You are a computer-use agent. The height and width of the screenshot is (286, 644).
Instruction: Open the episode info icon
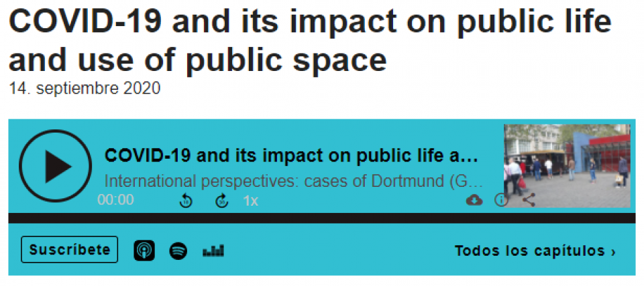tap(501, 200)
